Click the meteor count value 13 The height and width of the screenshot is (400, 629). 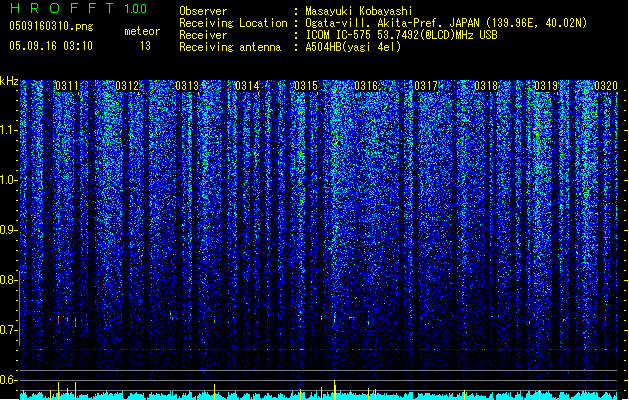coord(145,46)
